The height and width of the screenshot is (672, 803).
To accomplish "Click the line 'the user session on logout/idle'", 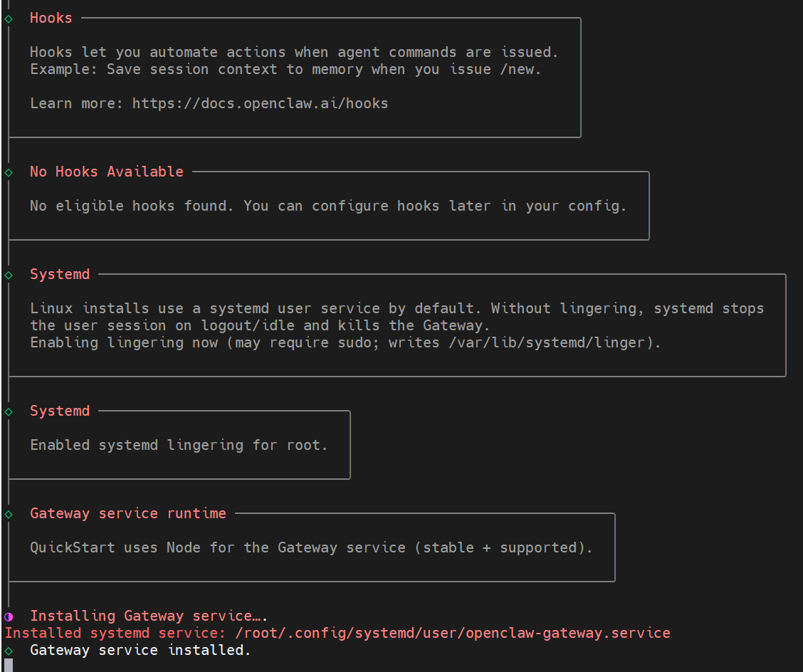I will [x=260, y=325].
